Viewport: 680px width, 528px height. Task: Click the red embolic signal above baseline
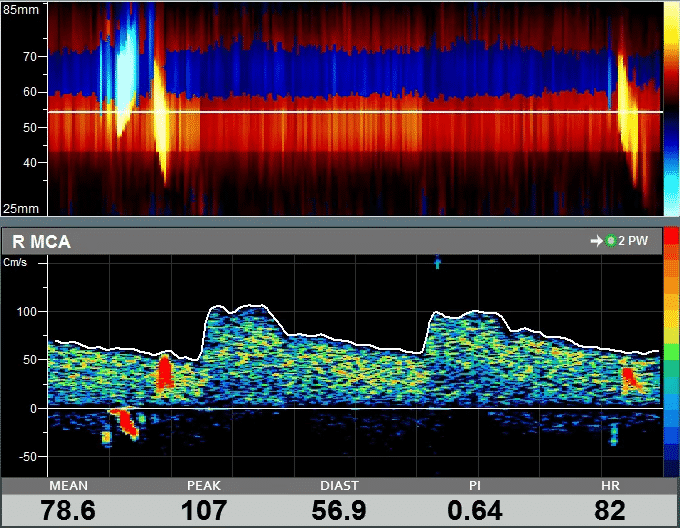(165, 372)
